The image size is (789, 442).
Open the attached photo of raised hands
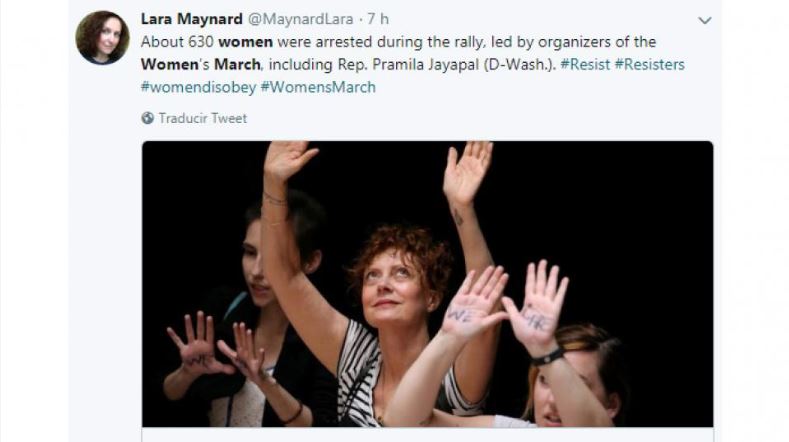tap(427, 284)
